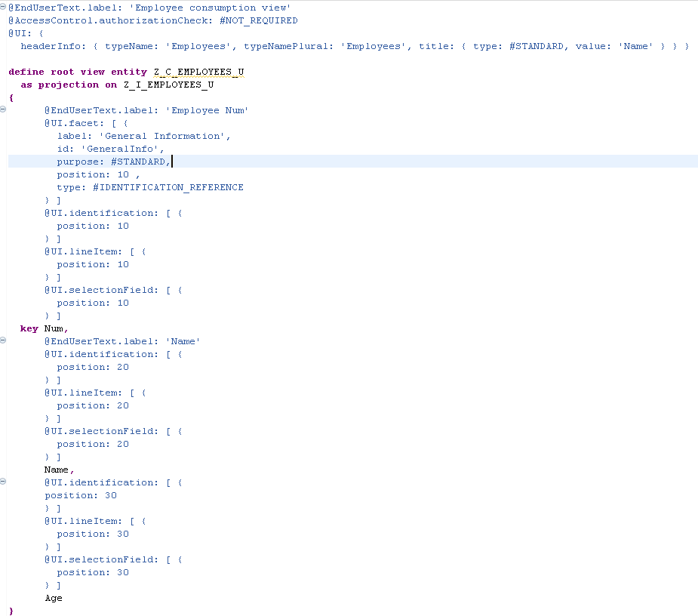Click the @UI: { annotation at top

coord(26,33)
